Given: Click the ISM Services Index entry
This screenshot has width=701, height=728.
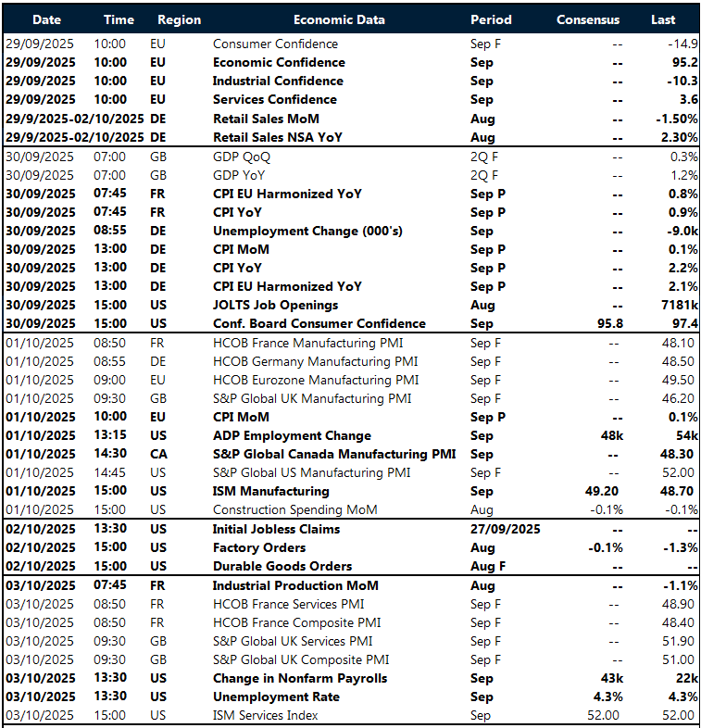Looking at the screenshot, I should click(x=265, y=715).
